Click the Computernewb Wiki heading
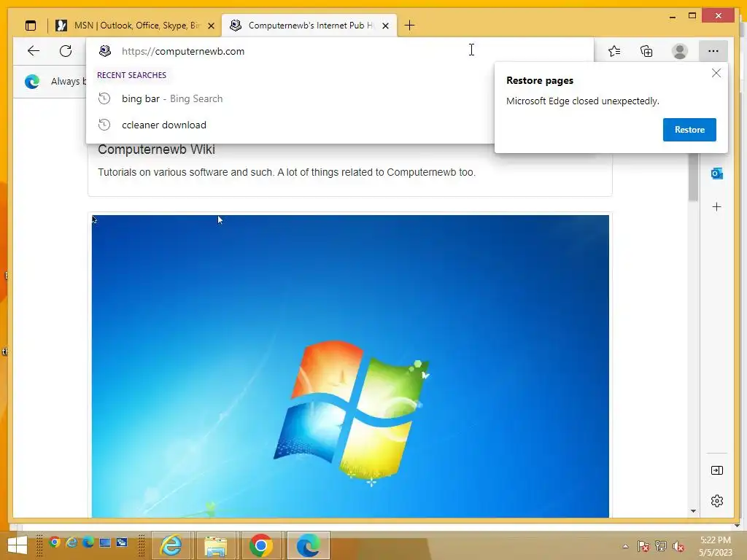The height and width of the screenshot is (560, 747). coord(156,149)
